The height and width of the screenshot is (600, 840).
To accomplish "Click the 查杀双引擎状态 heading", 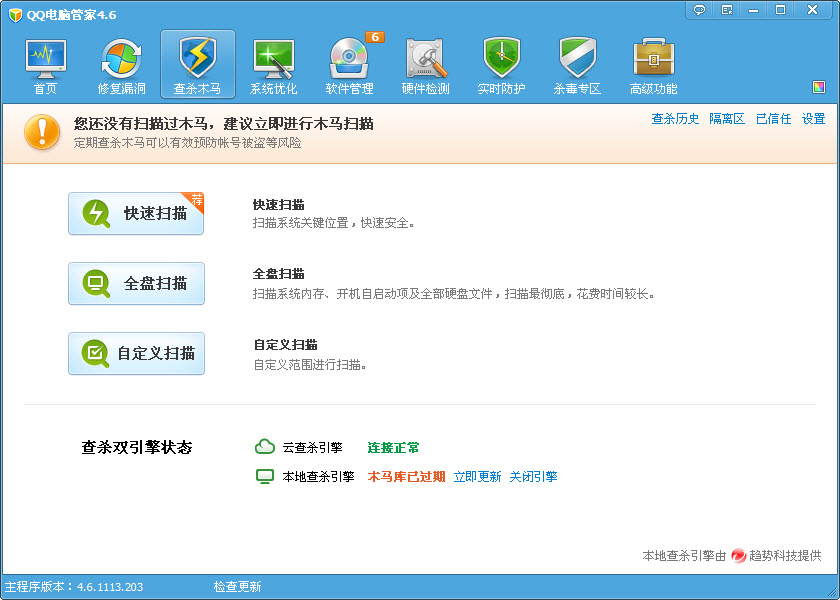I will pos(137,448).
